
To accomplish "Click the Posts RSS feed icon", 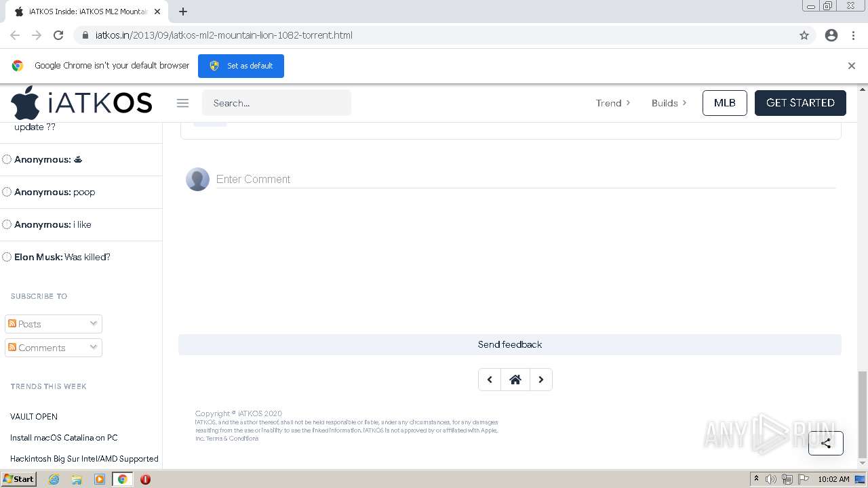I will 12,323.
